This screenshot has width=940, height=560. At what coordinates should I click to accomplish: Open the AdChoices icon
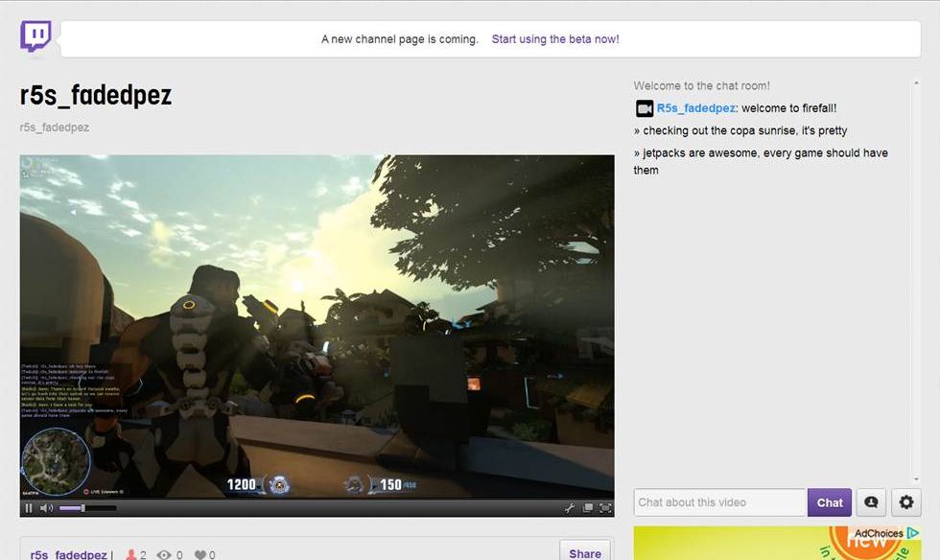coord(913,532)
